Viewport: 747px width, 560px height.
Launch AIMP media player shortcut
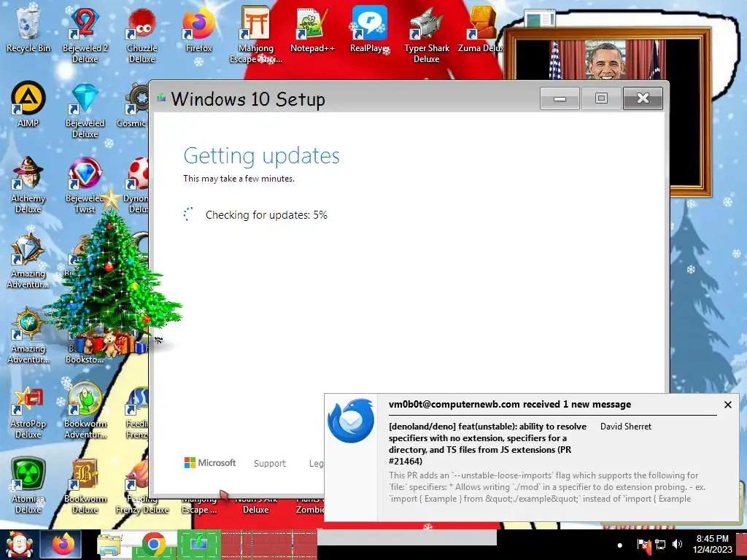click(28, 105)
